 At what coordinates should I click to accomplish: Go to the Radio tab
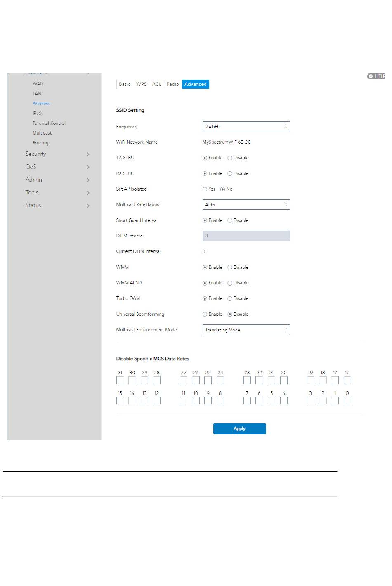coord(173,84)
